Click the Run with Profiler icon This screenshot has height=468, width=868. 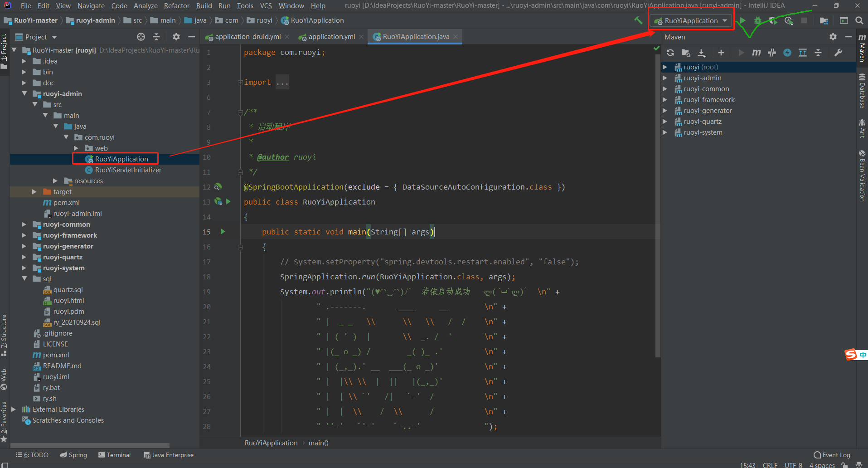789,21
